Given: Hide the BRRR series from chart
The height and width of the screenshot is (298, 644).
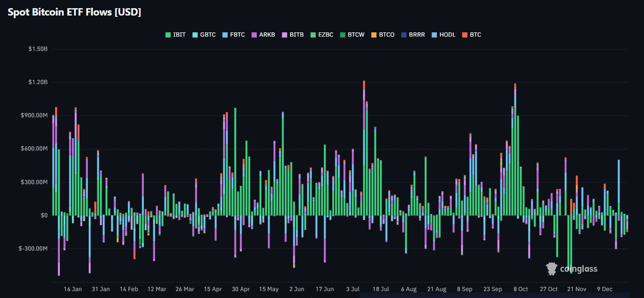Looking at the screenshot, I should [413, 35].
